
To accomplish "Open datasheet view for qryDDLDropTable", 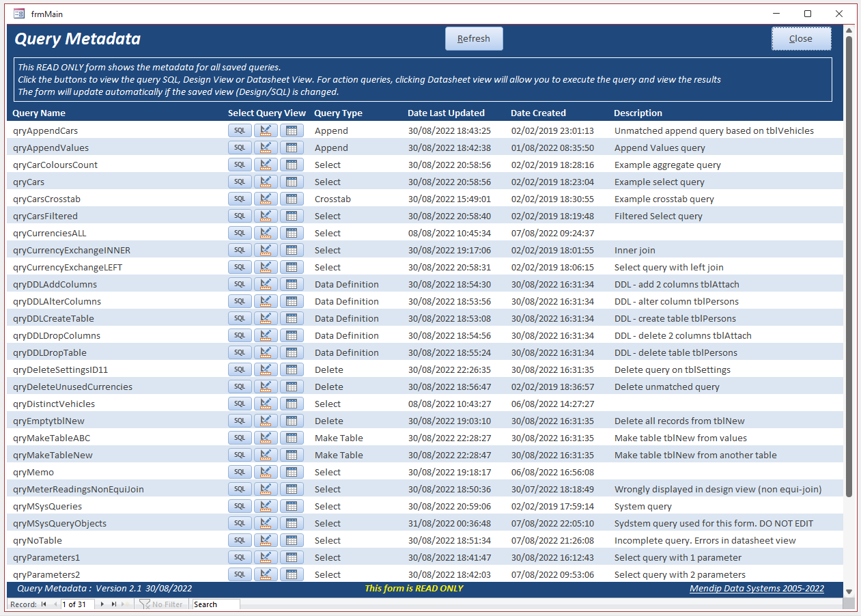I will tap(292, 352).
